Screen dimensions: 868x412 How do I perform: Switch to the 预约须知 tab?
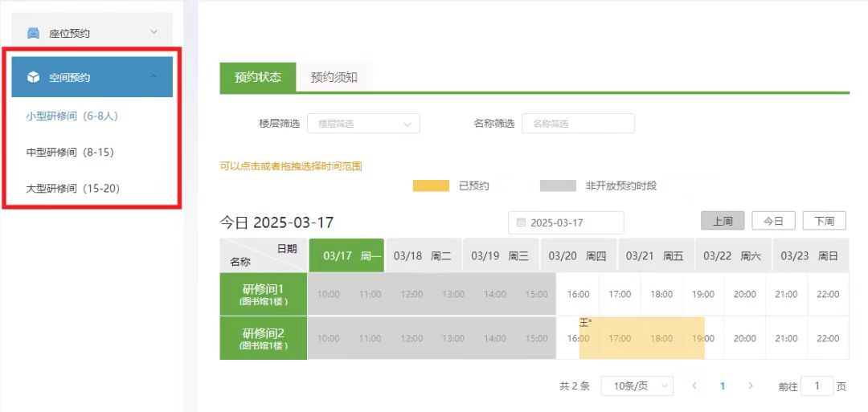click(x=334, y=77)
